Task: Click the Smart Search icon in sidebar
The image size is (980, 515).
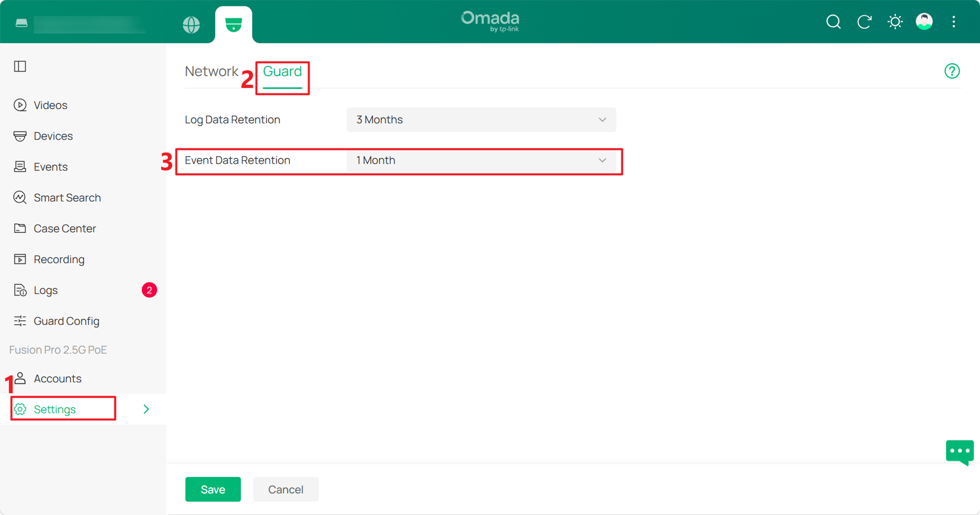Action: (x=20, y=197)
